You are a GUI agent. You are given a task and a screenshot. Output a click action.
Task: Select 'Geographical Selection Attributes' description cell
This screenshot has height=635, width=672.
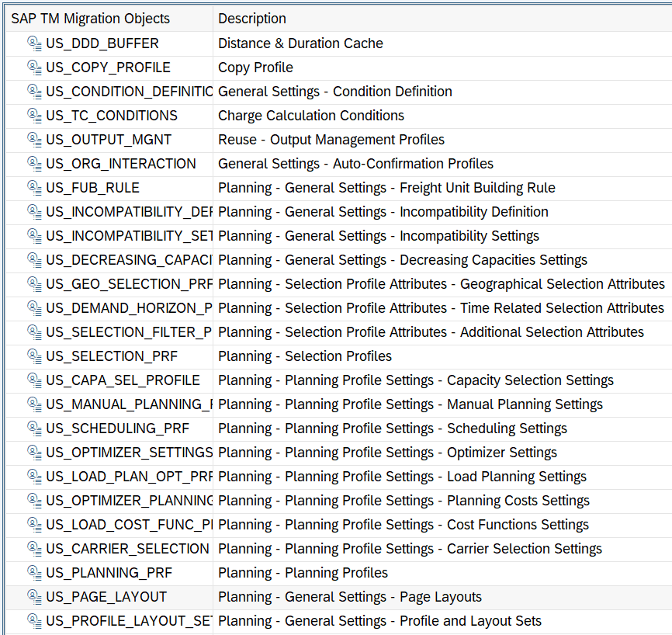[442, 284]
